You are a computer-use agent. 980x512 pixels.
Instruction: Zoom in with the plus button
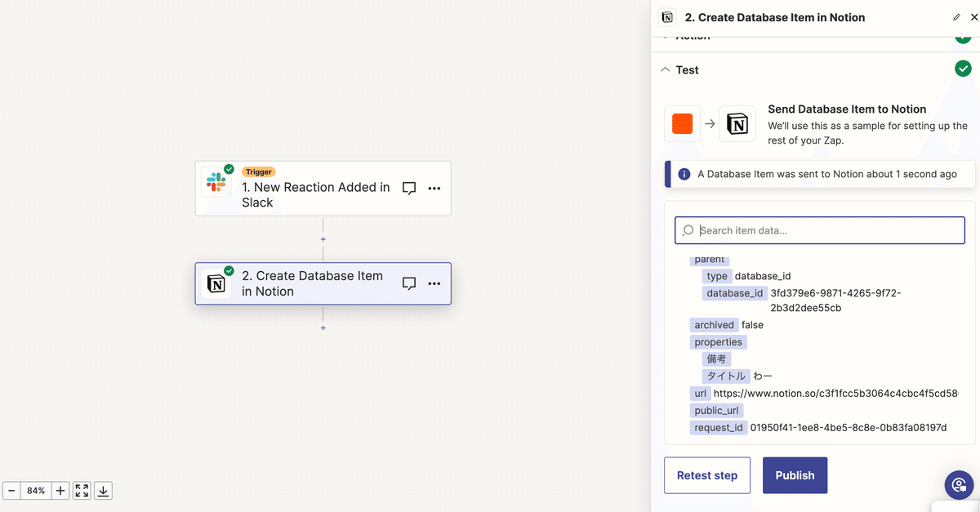[60, 491]
